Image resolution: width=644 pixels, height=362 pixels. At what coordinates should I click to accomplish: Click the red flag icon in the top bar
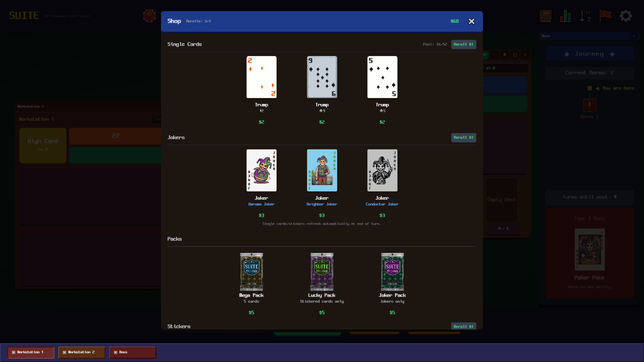pos(606,16)
